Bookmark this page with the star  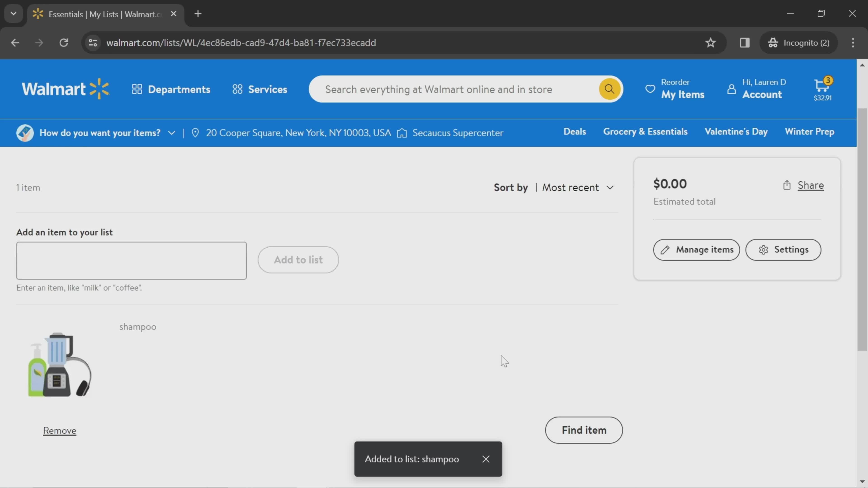click(711, 43)
